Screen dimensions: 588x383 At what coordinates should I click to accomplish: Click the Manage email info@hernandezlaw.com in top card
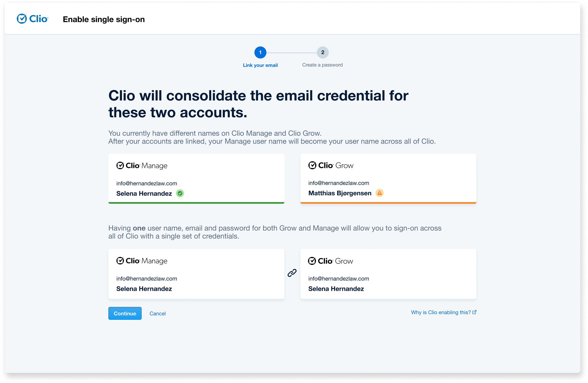click(x=147, y=183)
